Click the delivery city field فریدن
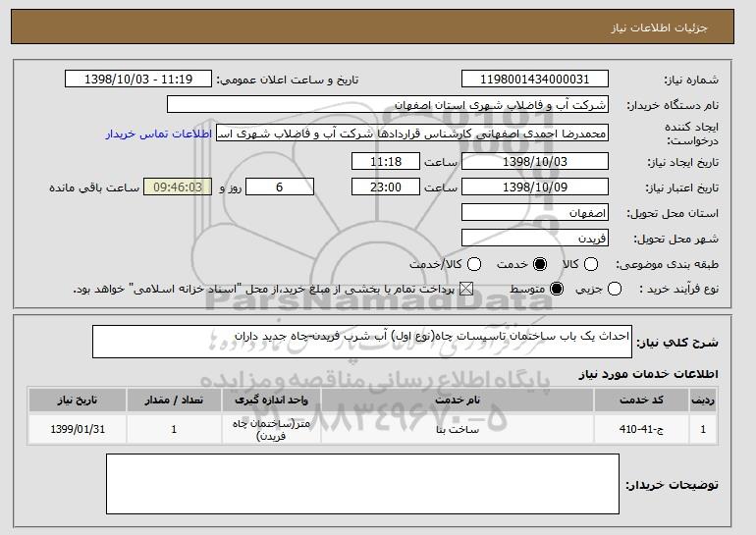The width and height of the screenshot is (756, 535). [535, 239]
